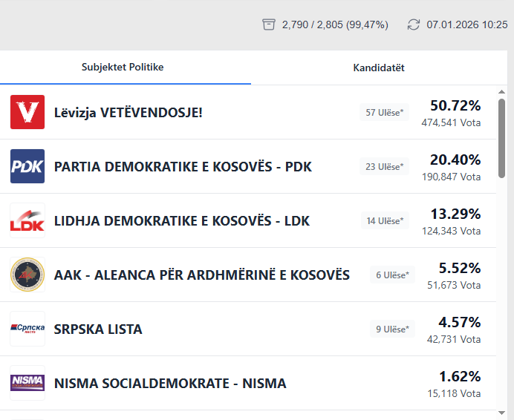Viewport: 514px width, 420px height.
Task: Open the Lëvizja VETËVENDOSJE! party name
Action: [x=128, y=113]
